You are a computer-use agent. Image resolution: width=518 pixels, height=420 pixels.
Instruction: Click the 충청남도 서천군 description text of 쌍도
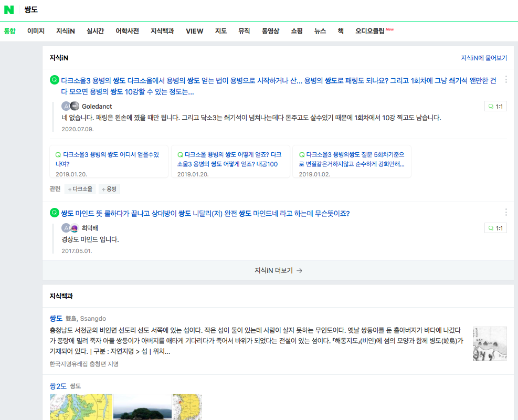(x=256, y=341)
